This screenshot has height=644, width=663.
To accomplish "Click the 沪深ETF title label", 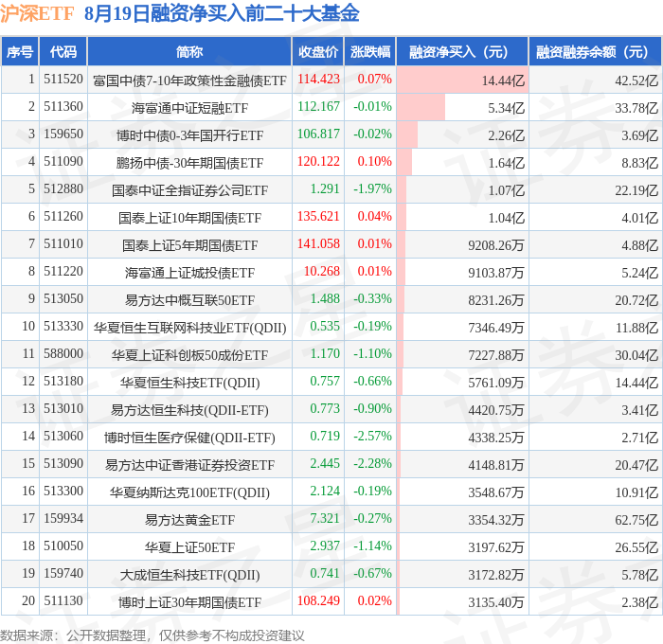I will coord(37,13).
